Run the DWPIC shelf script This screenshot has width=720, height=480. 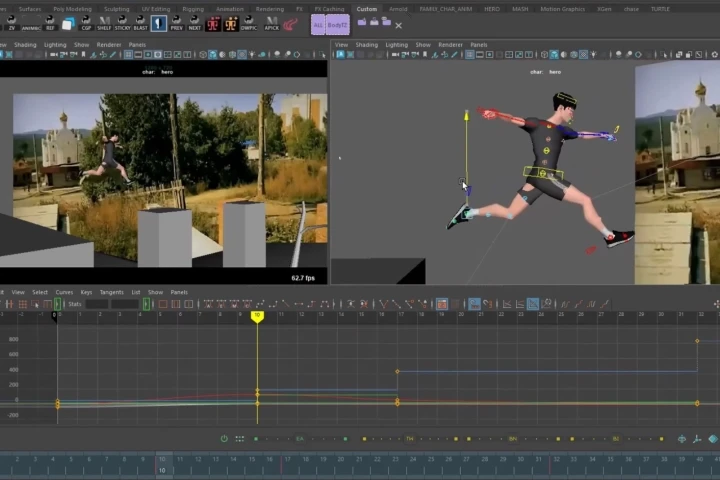[x=249, y=23]
